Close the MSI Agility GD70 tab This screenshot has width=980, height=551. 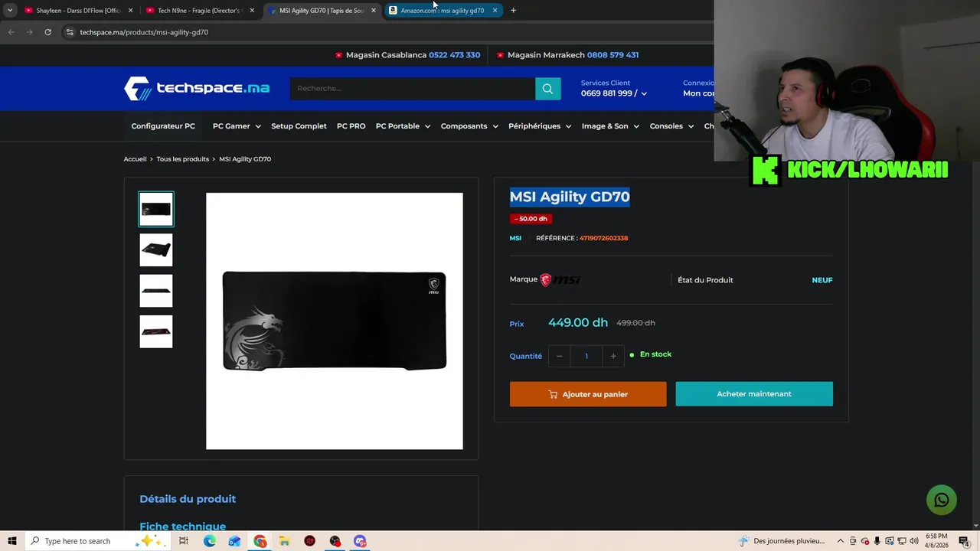(x=374, y=11)
